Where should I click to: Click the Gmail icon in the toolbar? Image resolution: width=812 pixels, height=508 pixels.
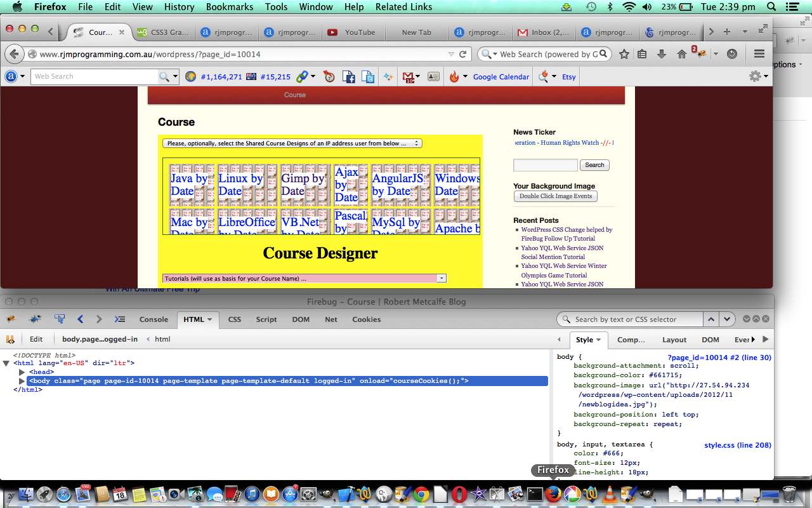[409, 77]
